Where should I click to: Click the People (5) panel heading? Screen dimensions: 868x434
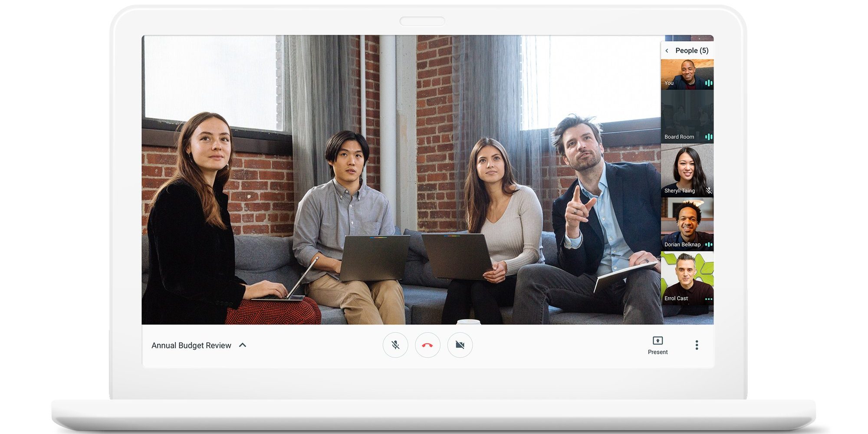(692, 51)
